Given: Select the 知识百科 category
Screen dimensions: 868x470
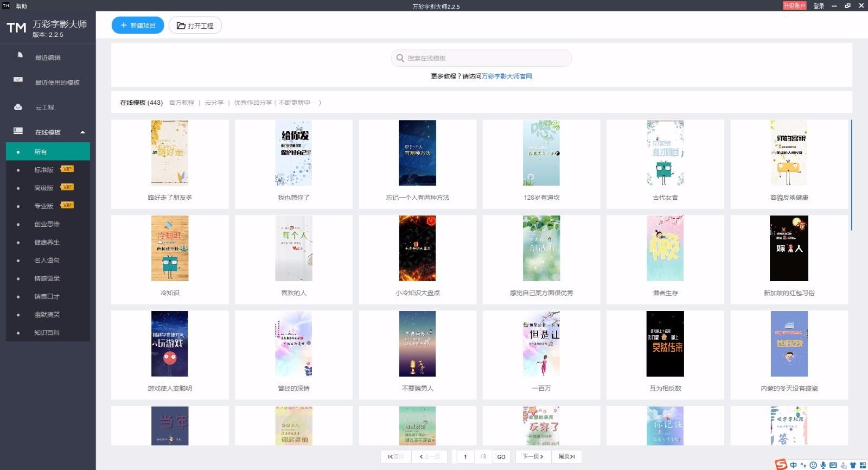Looking at the screenshot, I should (48, 333).
